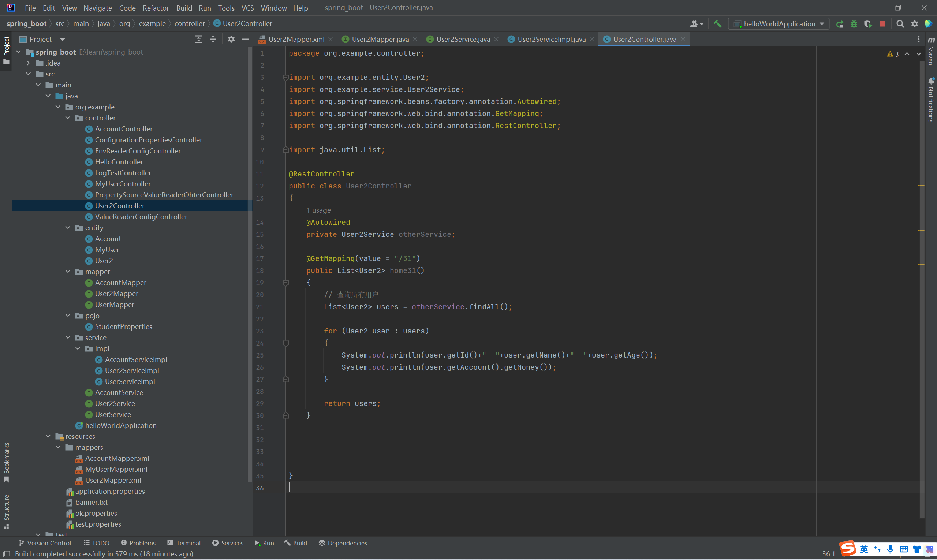Open User2Mapper.xml in mappers folder
Viewport: 937px width, 560px height.
pyautogui.click(x=113, y=480)
